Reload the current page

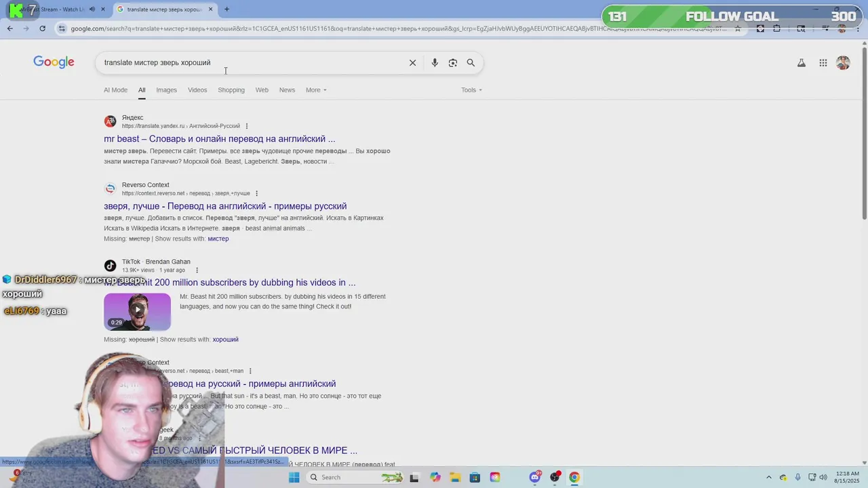pos(42,28)
